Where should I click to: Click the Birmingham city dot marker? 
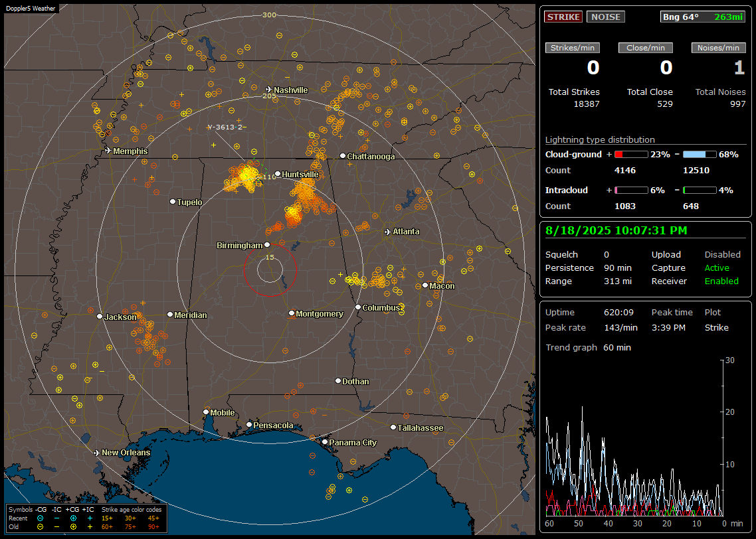[267, 245]
